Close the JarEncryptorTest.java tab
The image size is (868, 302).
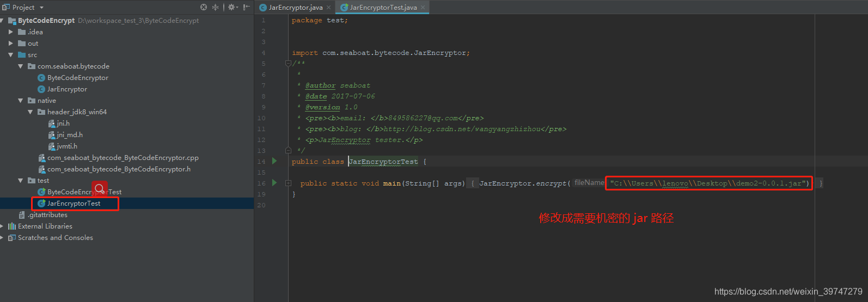click(x=423, y=8)
